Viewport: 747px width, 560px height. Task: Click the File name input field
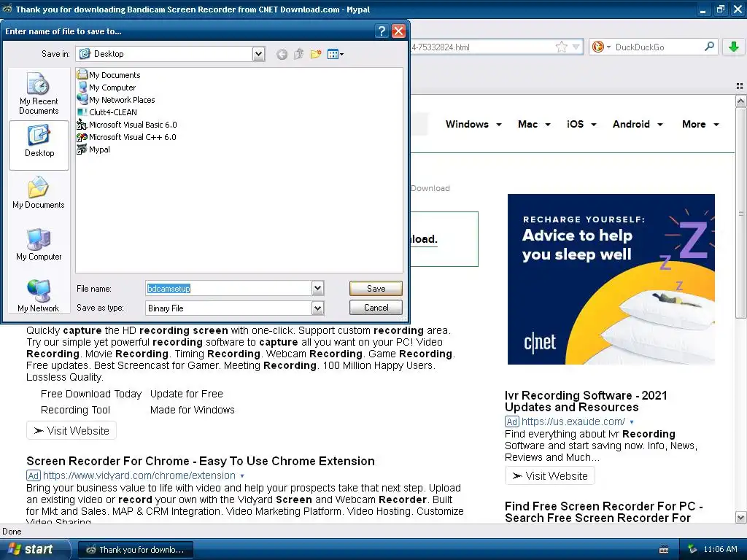point(228,288)
